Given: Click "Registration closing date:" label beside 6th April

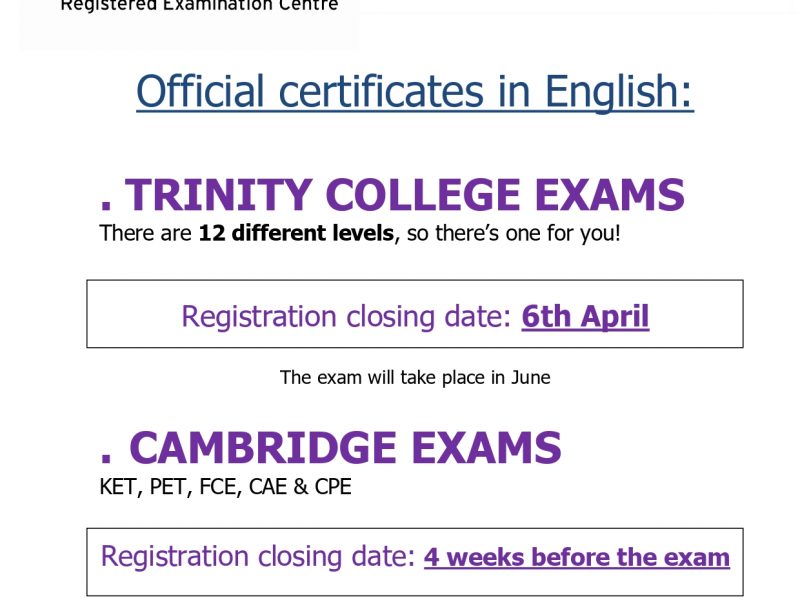Looking at the screenshot, I should tap(346, 316).
